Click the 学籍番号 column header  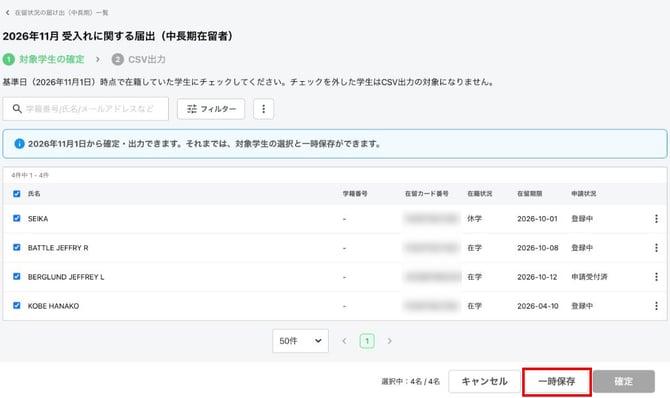355,194
